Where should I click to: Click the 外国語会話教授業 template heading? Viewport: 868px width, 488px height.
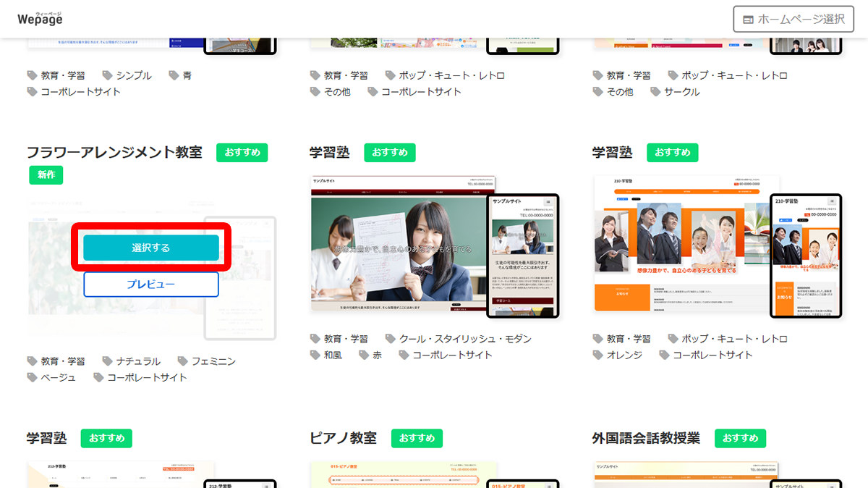pos(646,438)
